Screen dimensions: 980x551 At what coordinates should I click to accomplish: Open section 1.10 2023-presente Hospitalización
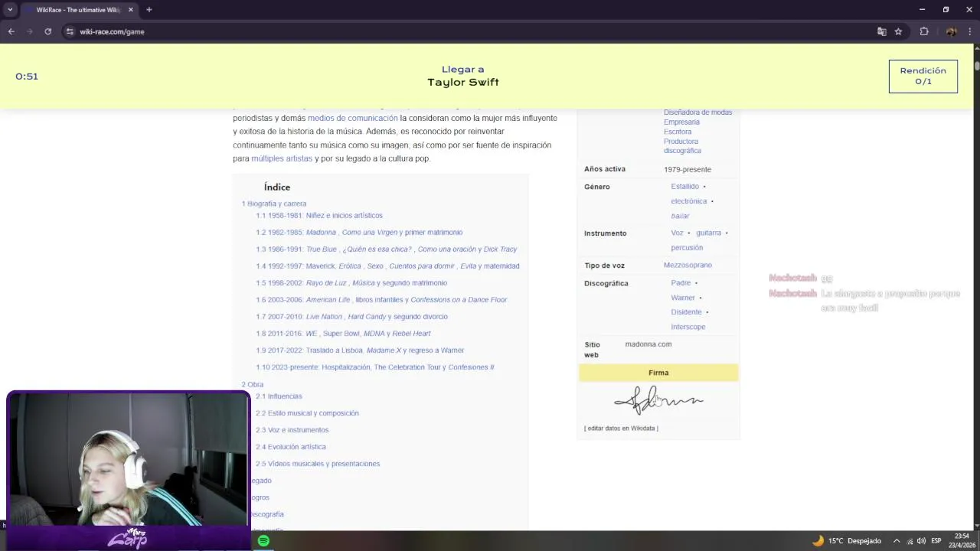pos(375,367)
